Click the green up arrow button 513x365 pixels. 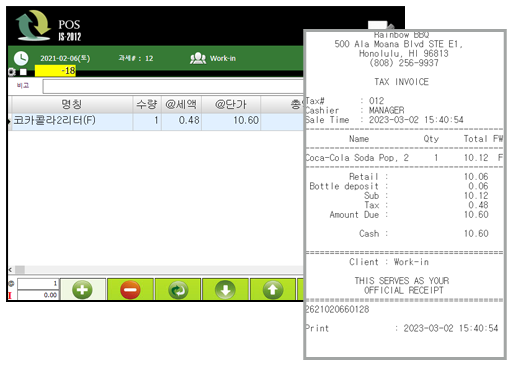tap(273, 290)
